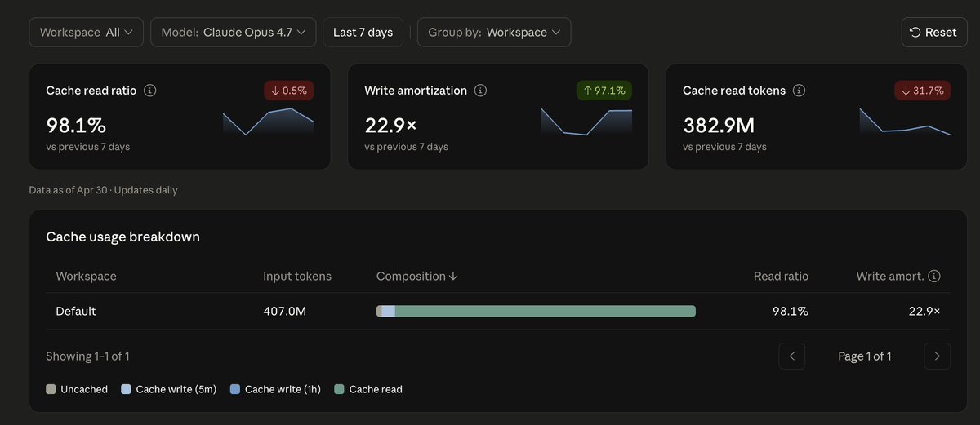Click the Cache usage breakdown heading

123,237
